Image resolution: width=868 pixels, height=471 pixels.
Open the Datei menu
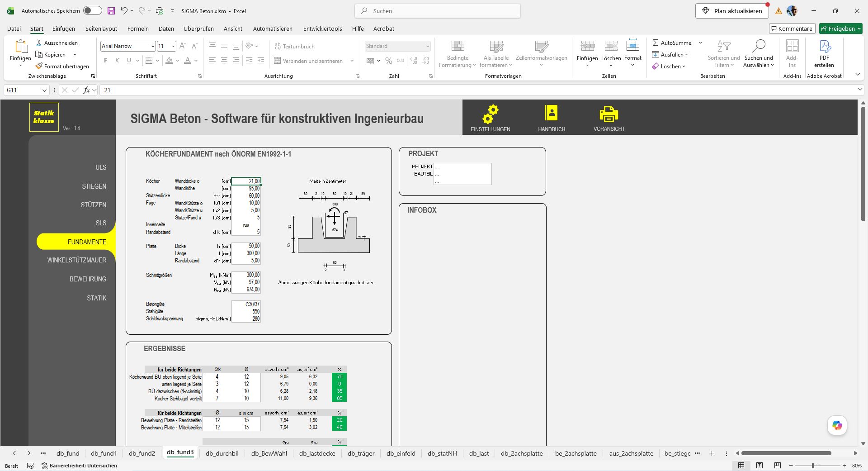tap(14, 29)
